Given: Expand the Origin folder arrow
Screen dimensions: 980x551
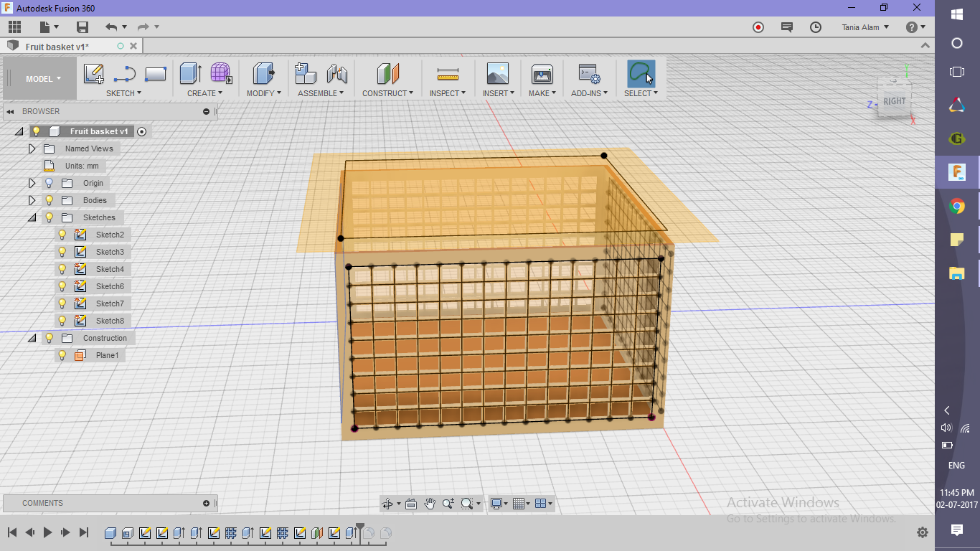Looking at the screenshot, I should pos(32,183).
